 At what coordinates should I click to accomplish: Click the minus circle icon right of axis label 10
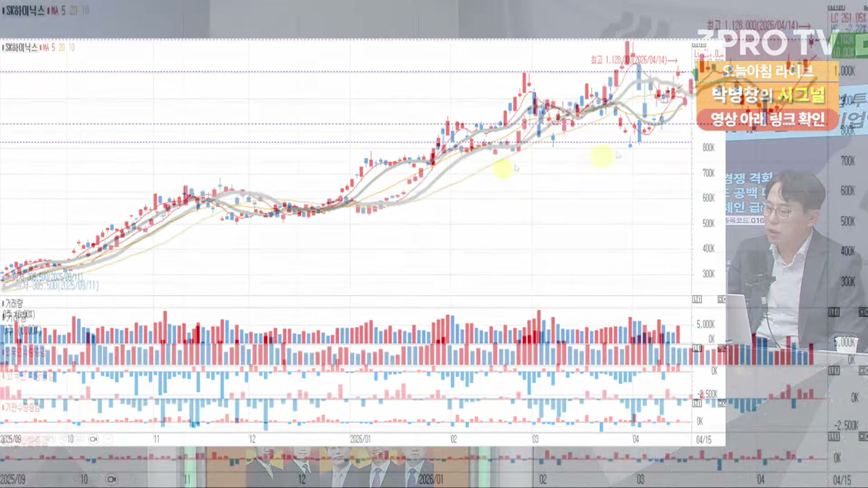[80, 439]
